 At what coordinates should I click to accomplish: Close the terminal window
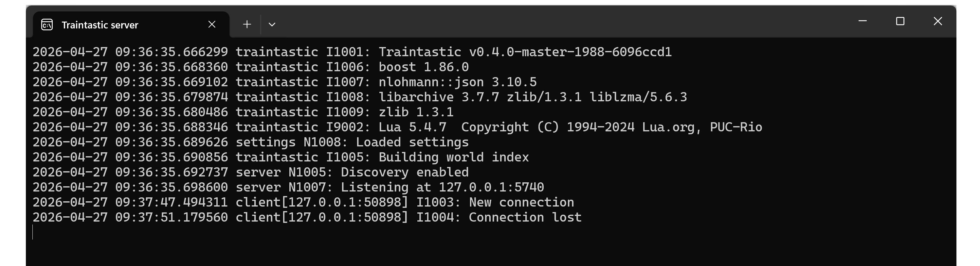tap(938, 21)
